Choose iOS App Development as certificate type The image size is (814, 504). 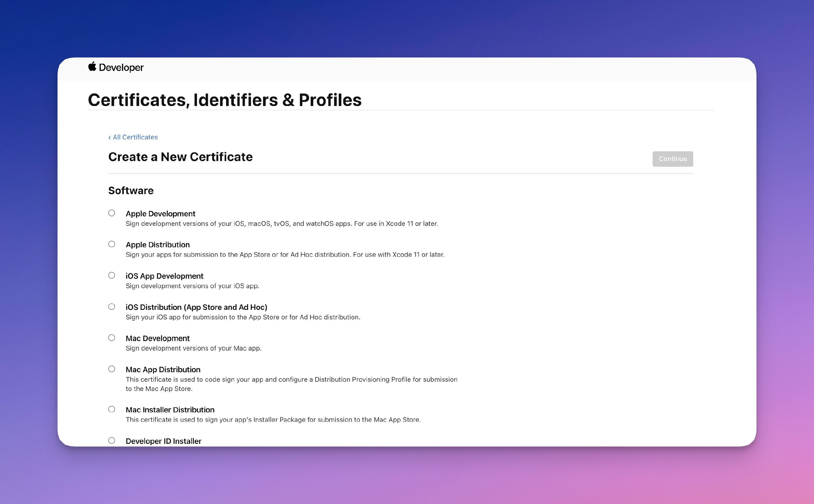(112, 275)
